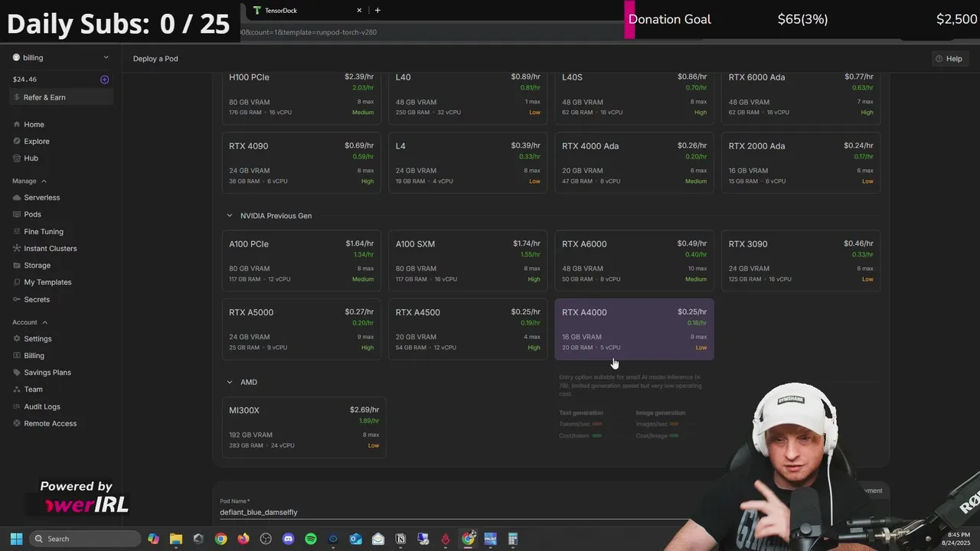The width and height of the screenshot is (980, 551).
Task: Click the $24.46 balance text
Action: 24,80
